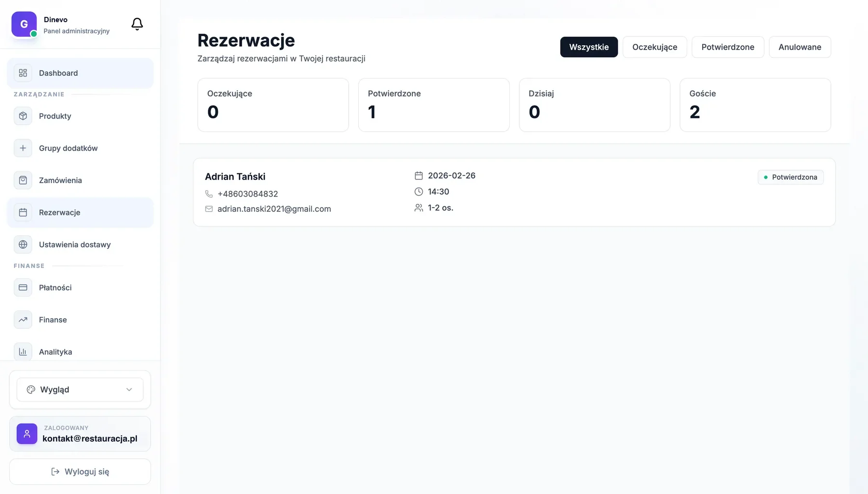
Task: Click the palette icon in Wygląd
Action: [x=31, y=389]
